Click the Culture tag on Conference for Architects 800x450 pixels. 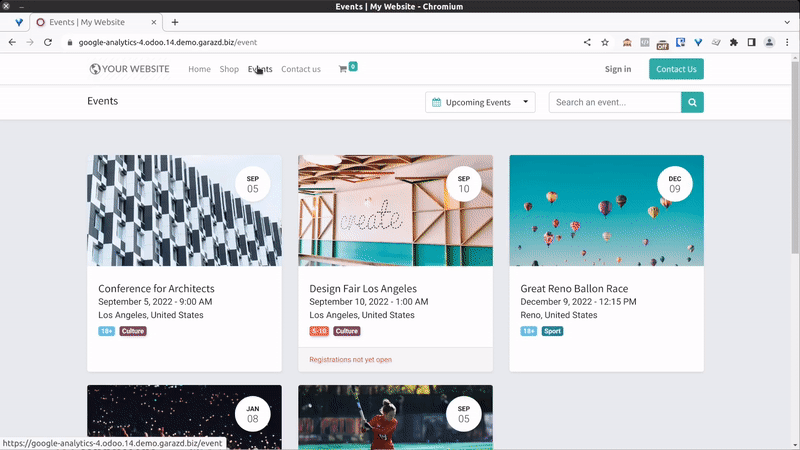click(133, 331)
